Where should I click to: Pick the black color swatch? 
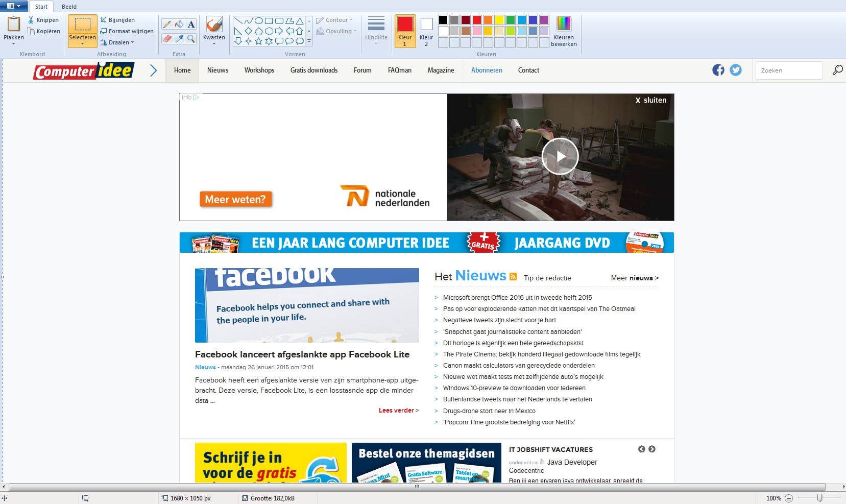443,20
